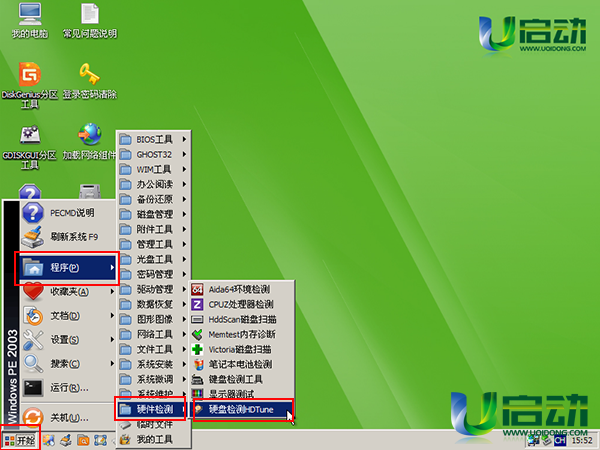This screenshot has width=600, height=450.
Task: Click the brush refresh quick launch icon
Action: (66, 440)
